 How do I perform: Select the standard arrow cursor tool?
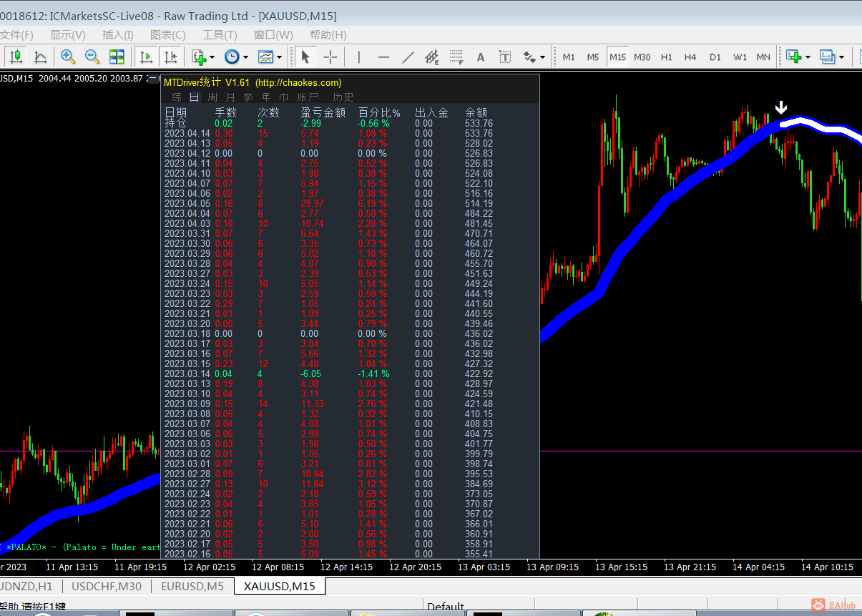point(305,57)
